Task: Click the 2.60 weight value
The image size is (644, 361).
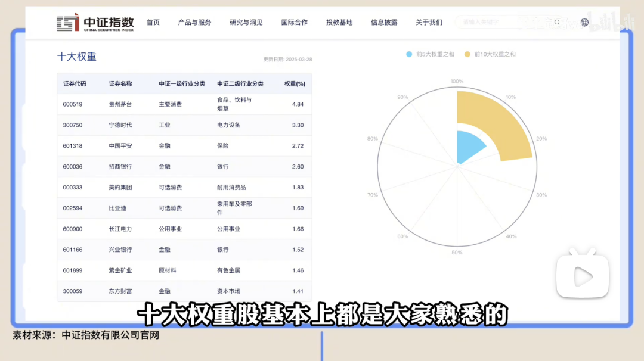Action: click(298, 167)
